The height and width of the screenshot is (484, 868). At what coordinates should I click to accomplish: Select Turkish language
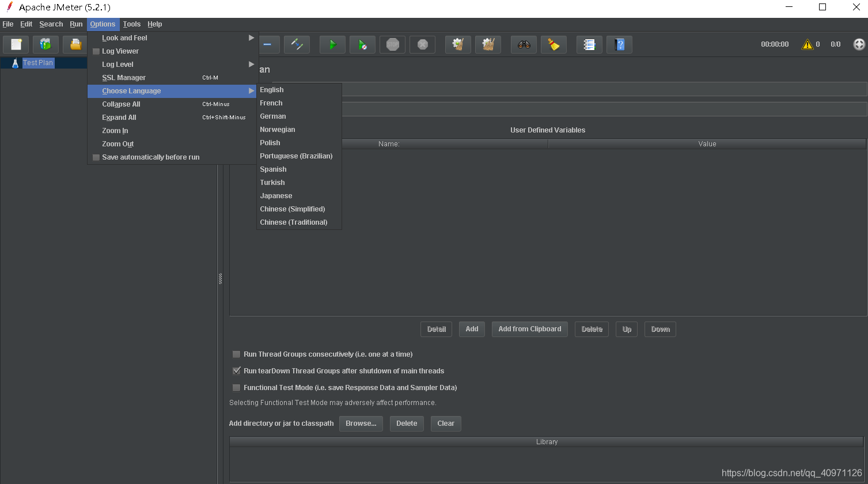[x=299, y=183]
